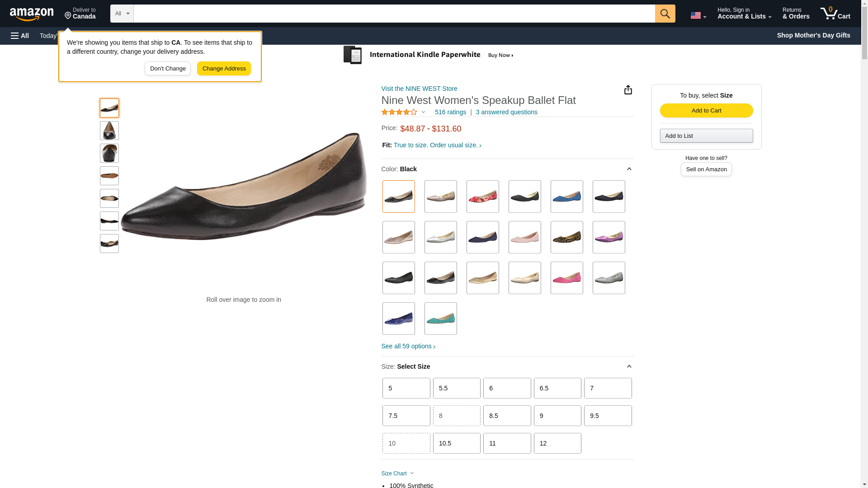Collapse the Color section chevron
The image size is (868, 488).
coord(629,169)
